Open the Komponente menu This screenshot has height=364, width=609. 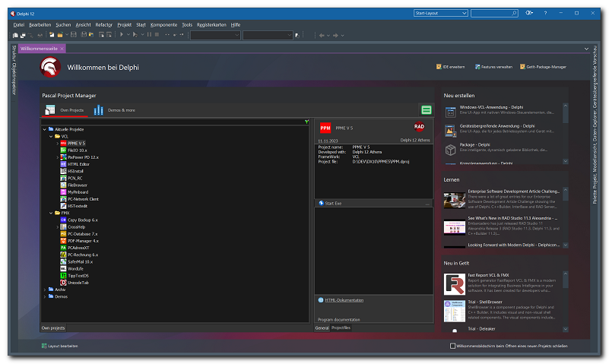point(163,25)
